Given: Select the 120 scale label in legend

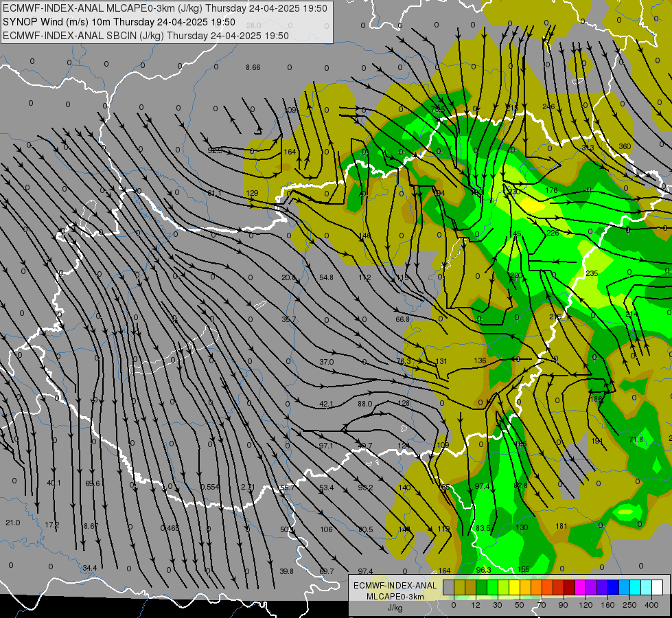Looking at the screenshot, I should 586,605.
